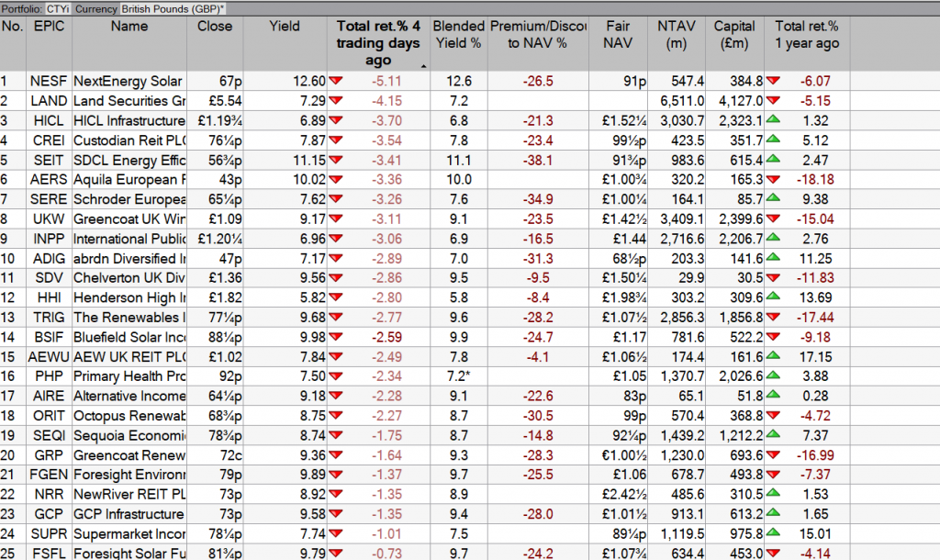
Task: Click the red down arrow in the INPP row's 4-day return
Action: pyautogui.click(x=336, y=239)
